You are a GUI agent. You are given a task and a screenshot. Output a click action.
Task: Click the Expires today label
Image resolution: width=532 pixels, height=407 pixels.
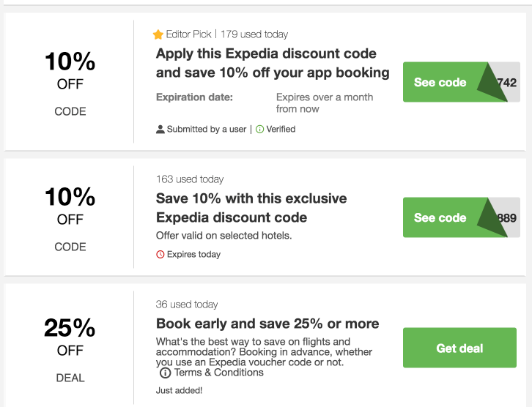click(193, 255)
